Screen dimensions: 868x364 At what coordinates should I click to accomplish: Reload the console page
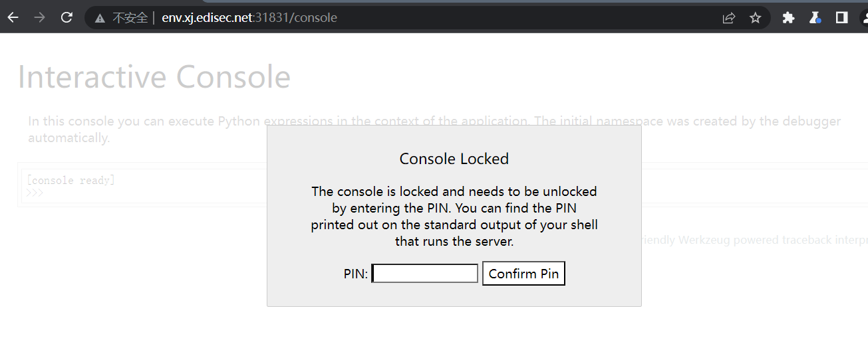pyautogui.click(x=67, y=18)
